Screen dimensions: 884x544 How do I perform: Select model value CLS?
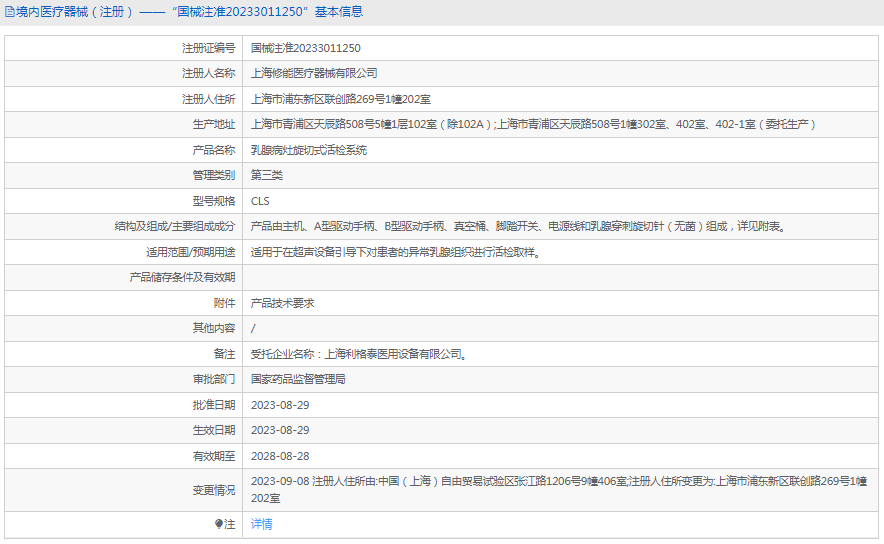[260, 201]
